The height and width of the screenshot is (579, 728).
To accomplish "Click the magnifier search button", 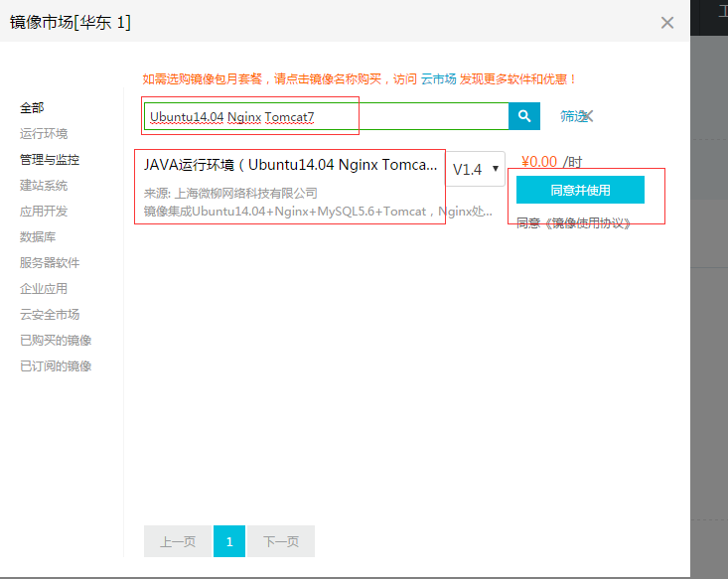I will point(524,116).
